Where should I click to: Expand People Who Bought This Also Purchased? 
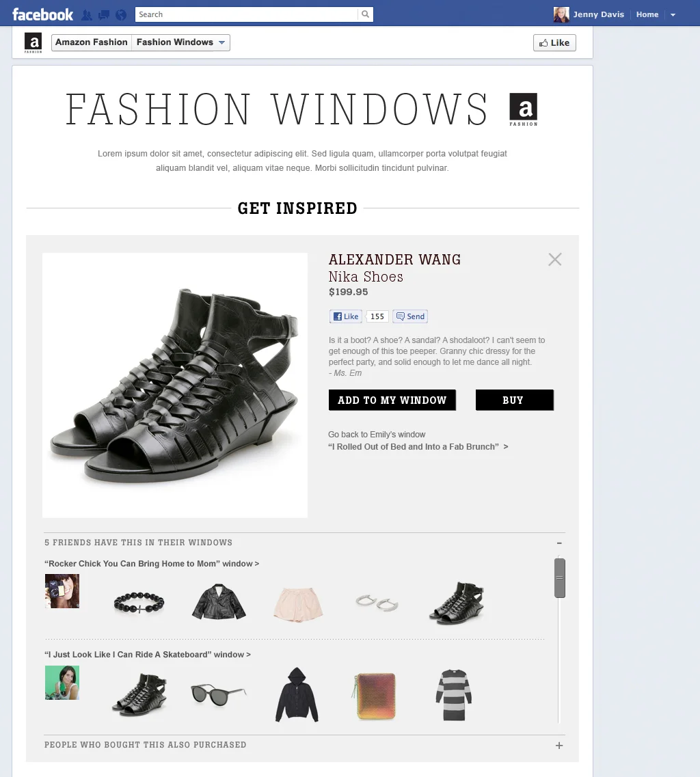[559, 746]
